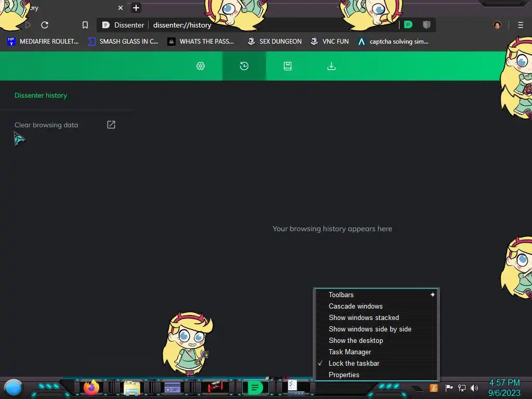Image resolution: width=532 pixels, height=399 pixels.
Task: Click the green Dissenter comment icon in address bar
Action: pos(408,24)
